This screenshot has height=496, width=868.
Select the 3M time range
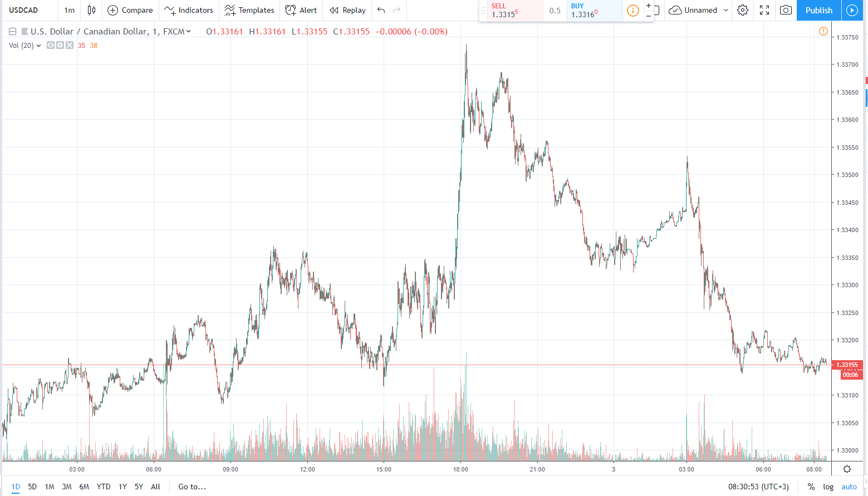click(x=67, y=487)
